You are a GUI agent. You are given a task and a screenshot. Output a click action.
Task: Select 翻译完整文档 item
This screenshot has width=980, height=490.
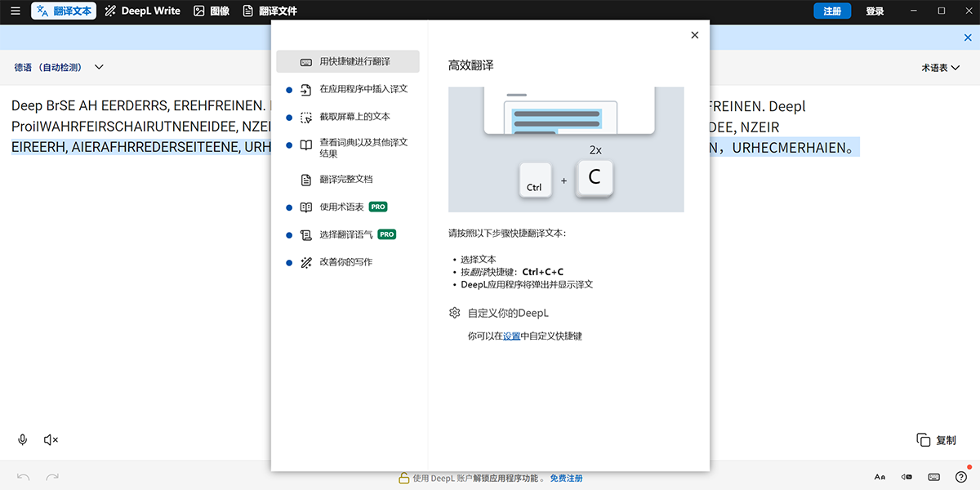348,179
